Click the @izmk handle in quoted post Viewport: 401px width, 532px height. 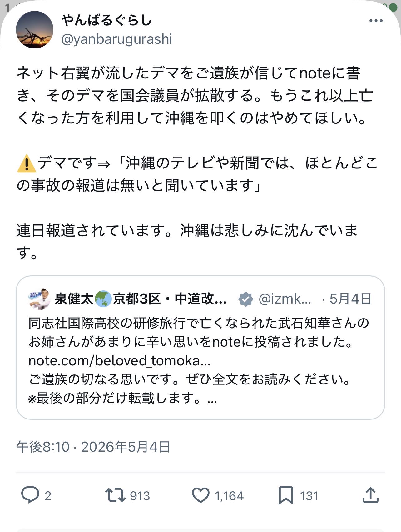tap(285, 299)
